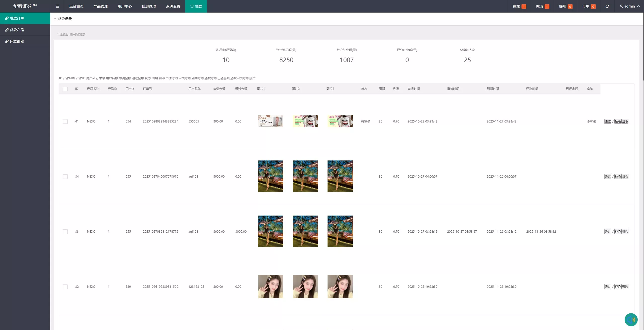The image size is (644, 330).
Task: Open the 充值 recharge notifications
Action: (x=542, y=6)
